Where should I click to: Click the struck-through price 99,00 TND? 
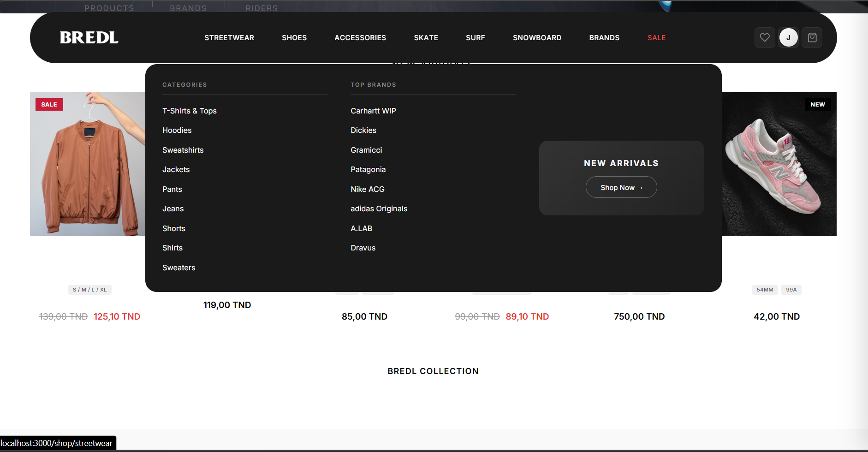tap(477, 317)
